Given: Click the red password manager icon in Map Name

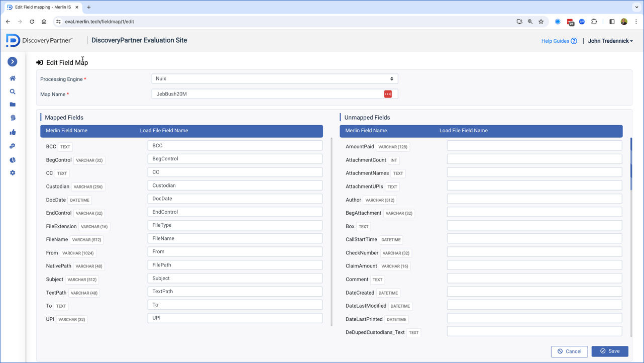Looking at the screenshot, I should click(388, 94).
